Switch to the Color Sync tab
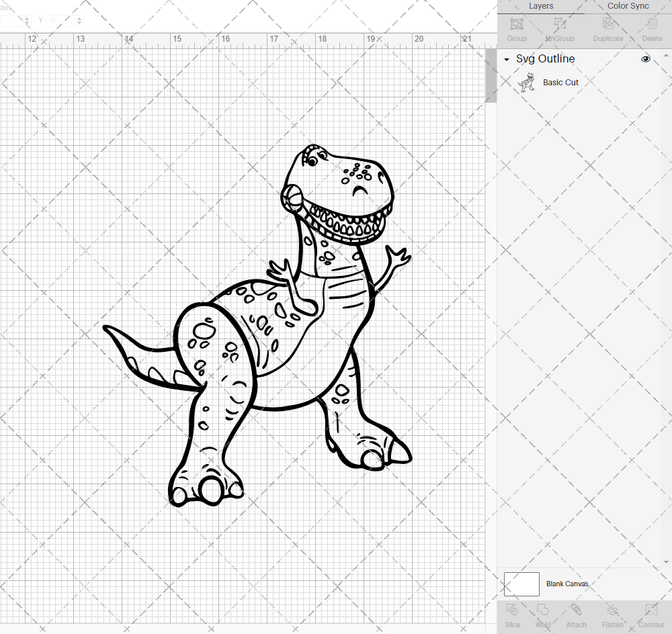672x634 pixels. [628, 6]
